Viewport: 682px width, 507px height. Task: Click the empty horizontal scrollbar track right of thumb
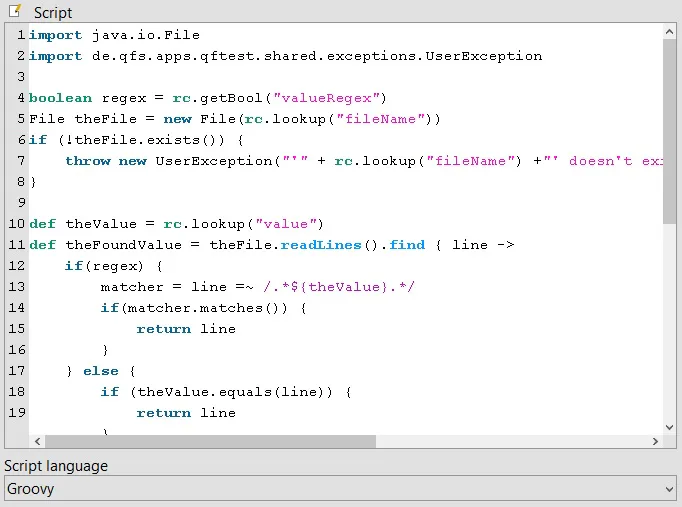(512, 441)
